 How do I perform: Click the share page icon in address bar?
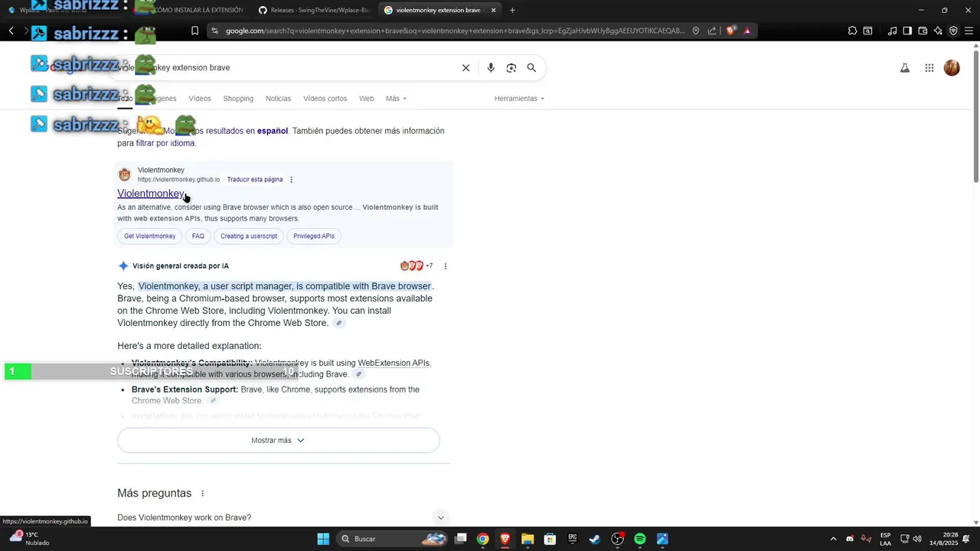[x=712, y=31]
